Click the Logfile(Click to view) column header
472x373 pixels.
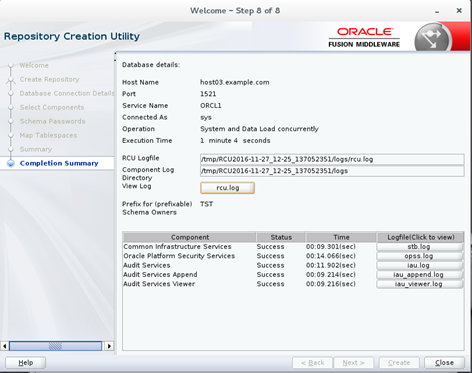pyautogui.click(x=420, y=237)
